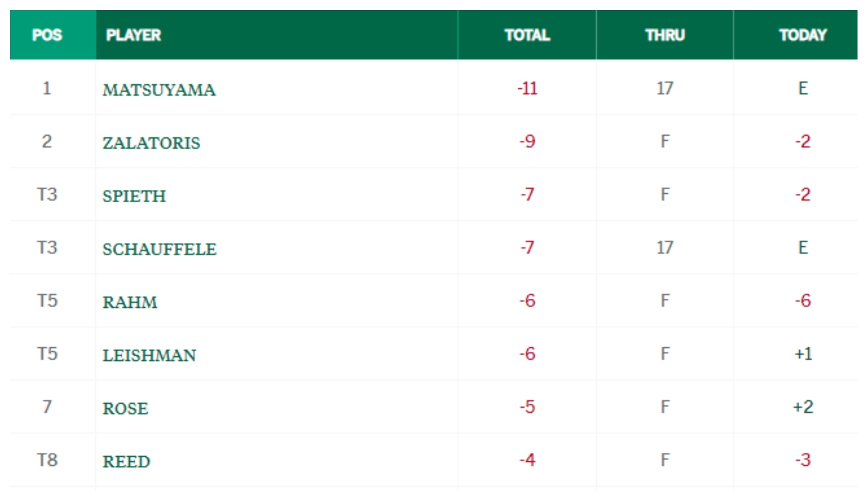
Task: Click the PLAYER column header
Action: point(134,35)
